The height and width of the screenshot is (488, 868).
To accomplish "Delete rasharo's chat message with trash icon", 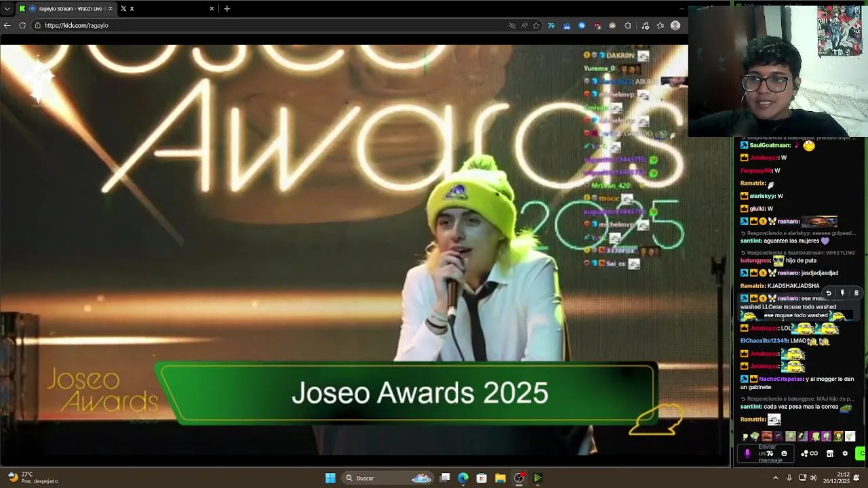I will tap(856, 293).
